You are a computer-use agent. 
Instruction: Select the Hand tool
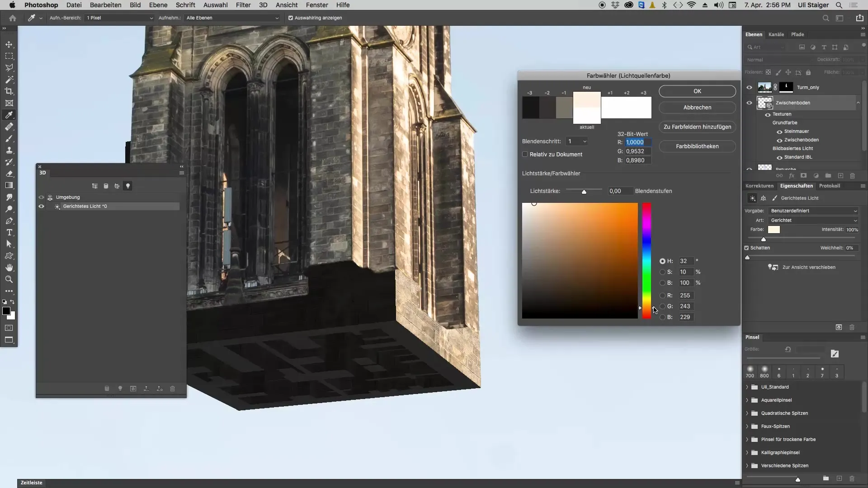(x=9, y=267)
